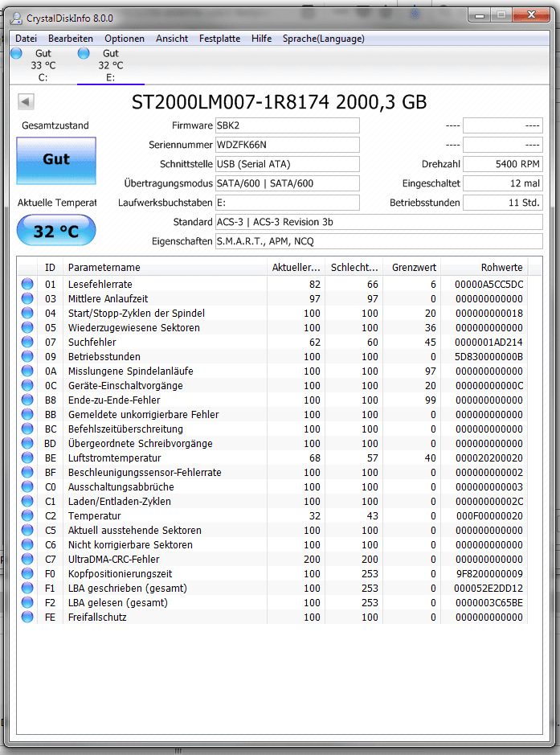Select raw value 00000A5CC5DC
Screen dimensions: 560x755
[488, 284]
